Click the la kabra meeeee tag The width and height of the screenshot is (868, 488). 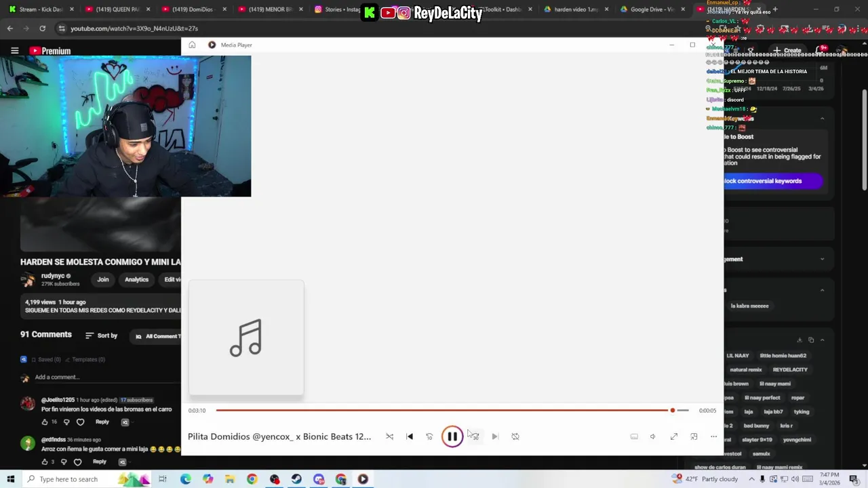coord(749,306)
